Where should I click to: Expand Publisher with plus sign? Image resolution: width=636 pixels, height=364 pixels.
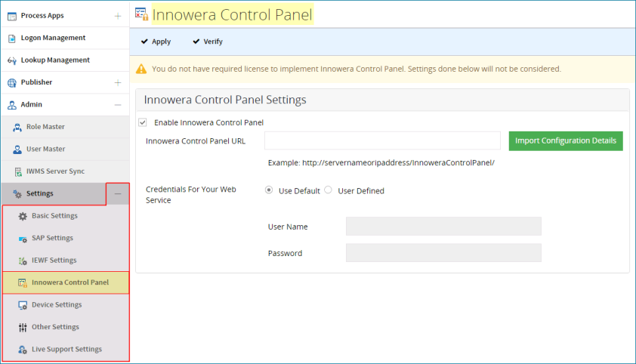pyautogui.click(x=118, y=82)
